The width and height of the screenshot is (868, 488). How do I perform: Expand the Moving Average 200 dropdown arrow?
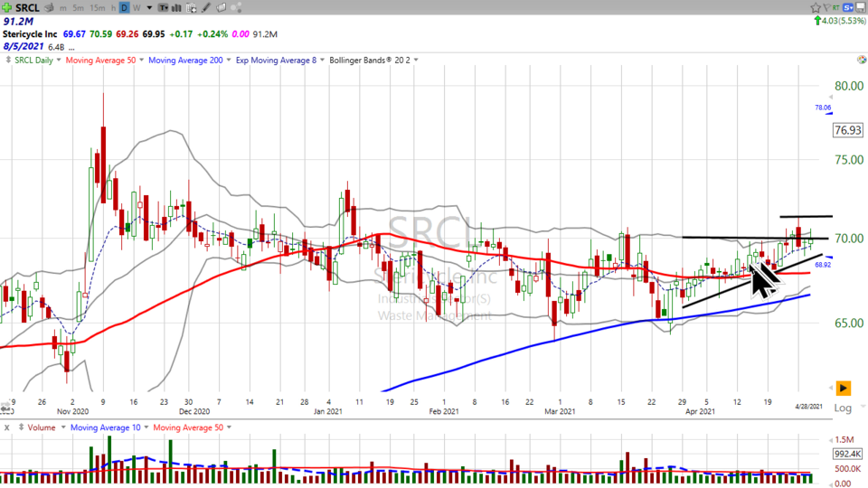[228, 60]
